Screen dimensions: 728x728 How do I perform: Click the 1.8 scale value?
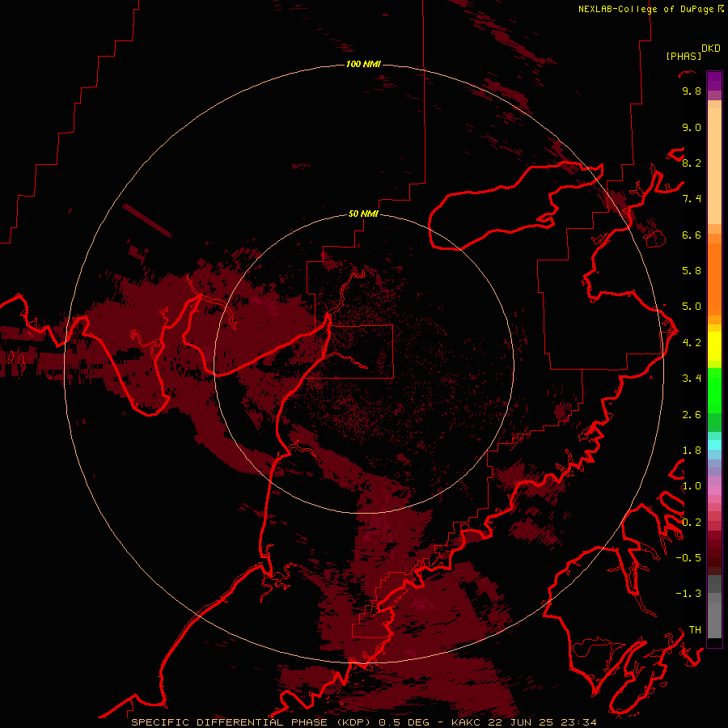tap(692, 451)
